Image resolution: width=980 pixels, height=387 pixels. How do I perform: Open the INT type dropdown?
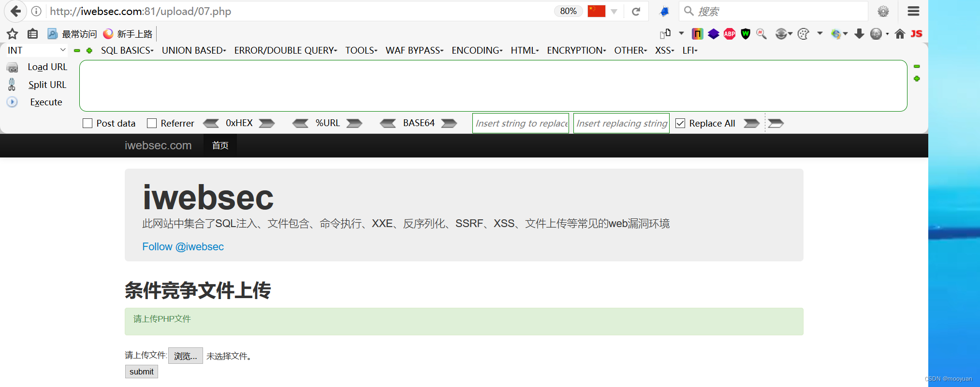pyautogui.click(x=37, y=50)
